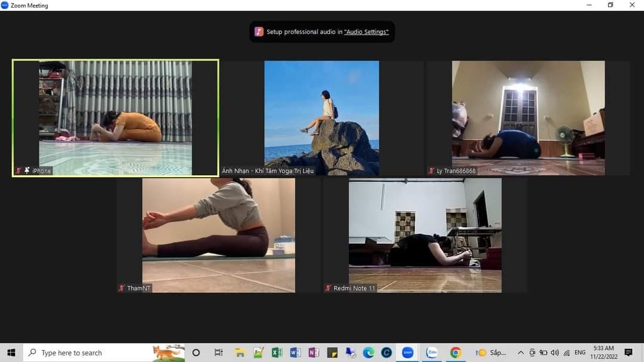This screenshot has height=362, width=644.
Task: Open the "Audio Settings" link
Action: [x=366, y=32]
